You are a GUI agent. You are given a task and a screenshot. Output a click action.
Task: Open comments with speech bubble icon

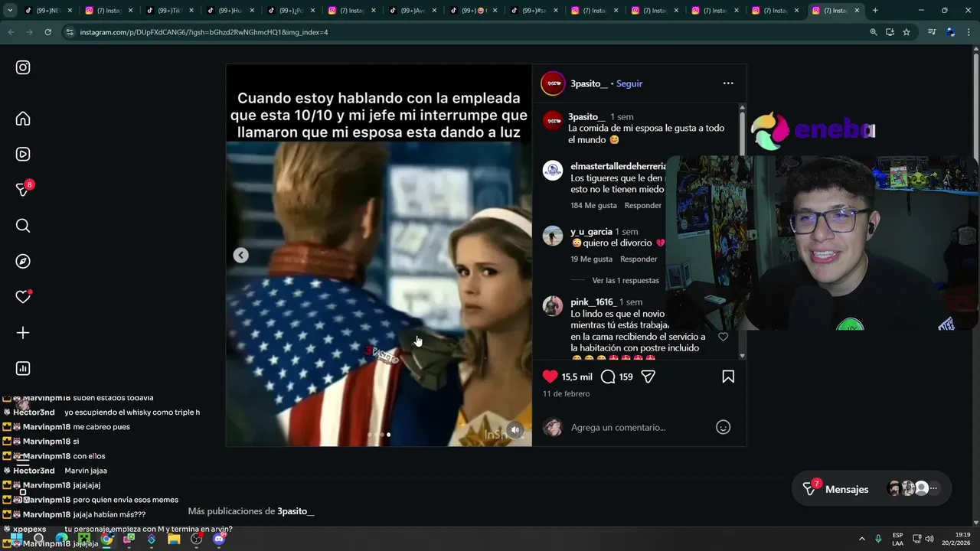(608, 377)
